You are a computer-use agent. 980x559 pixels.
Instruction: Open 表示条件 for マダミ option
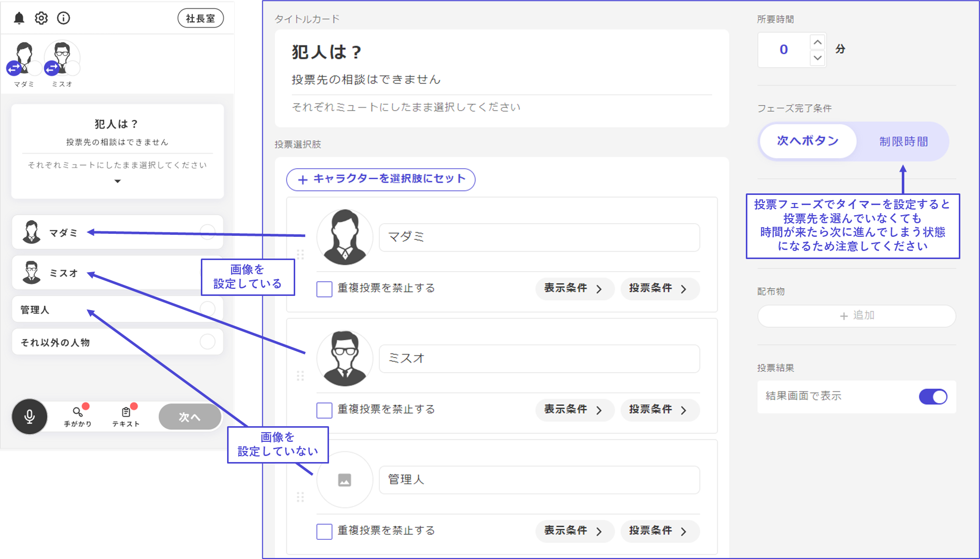coord(573,289)
